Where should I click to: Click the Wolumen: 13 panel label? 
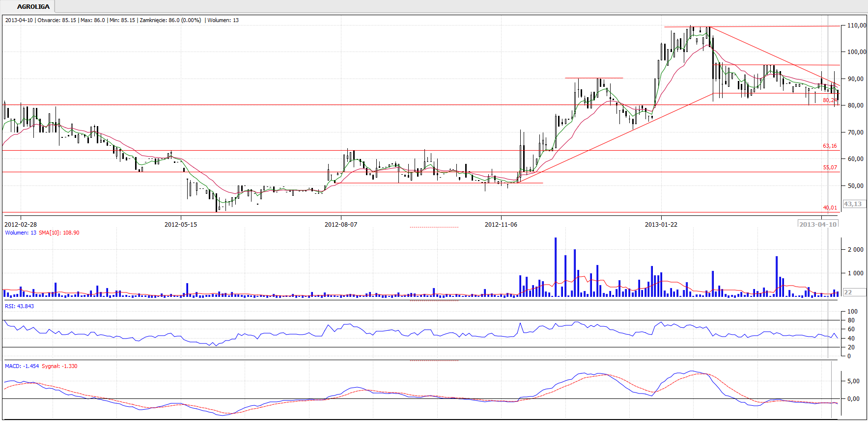click(21, 233)
